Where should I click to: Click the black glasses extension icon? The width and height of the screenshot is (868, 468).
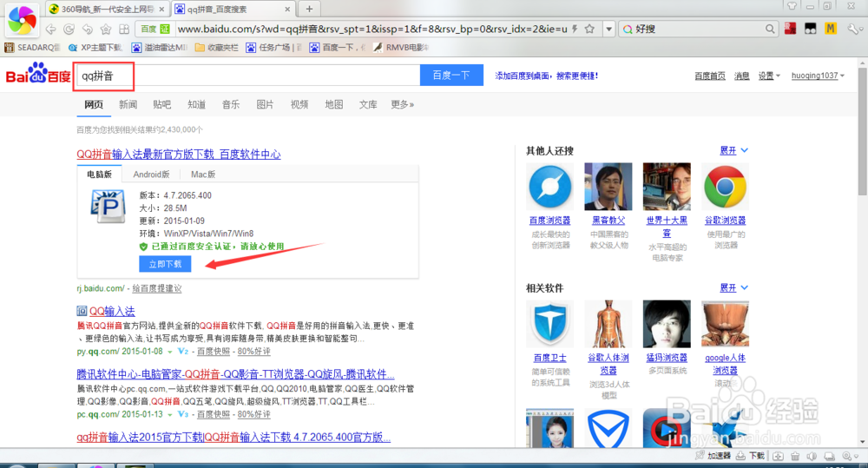tap(811, 29)
